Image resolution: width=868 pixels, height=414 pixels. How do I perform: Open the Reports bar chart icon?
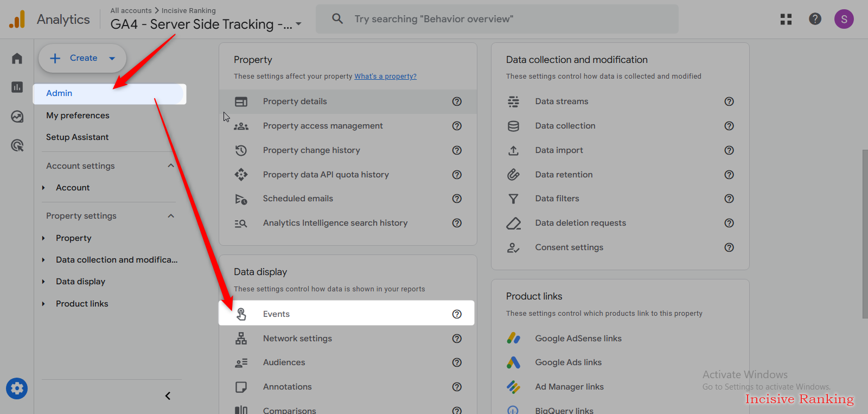click(17, 87)
